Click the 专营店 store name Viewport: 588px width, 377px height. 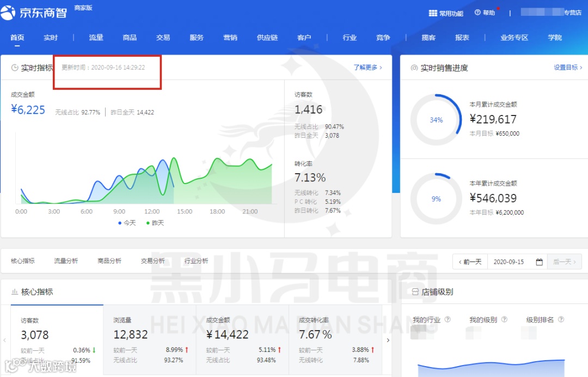click(x=573, y=13)
